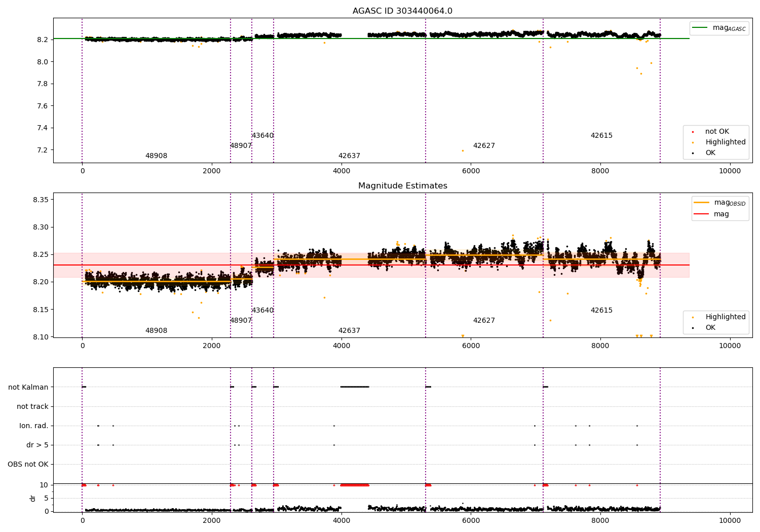Select 'OK' in the Magnitude Estimates legend

tap(710, 328)
